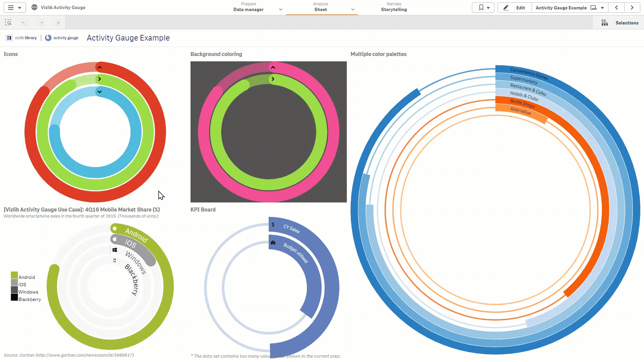Screen dimensions: 644x362
Task: Click the dollar icon on CY Sales arc
Action: (273, 225)
